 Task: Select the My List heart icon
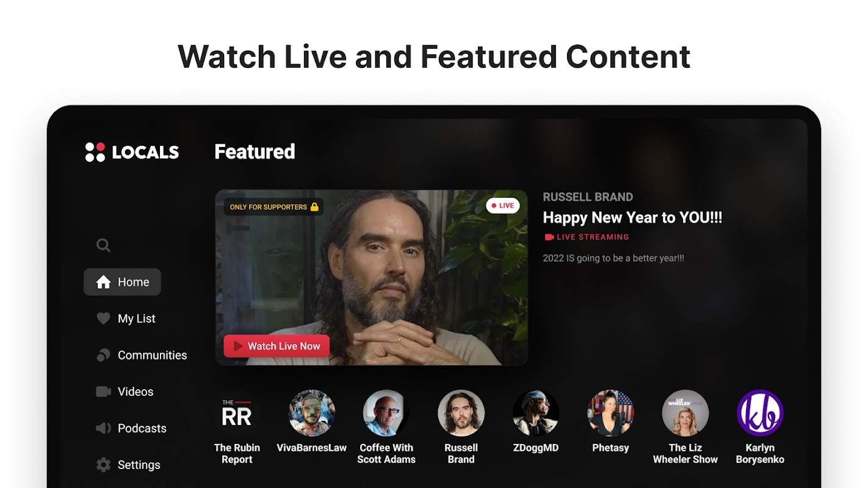(x=103, y=318)
